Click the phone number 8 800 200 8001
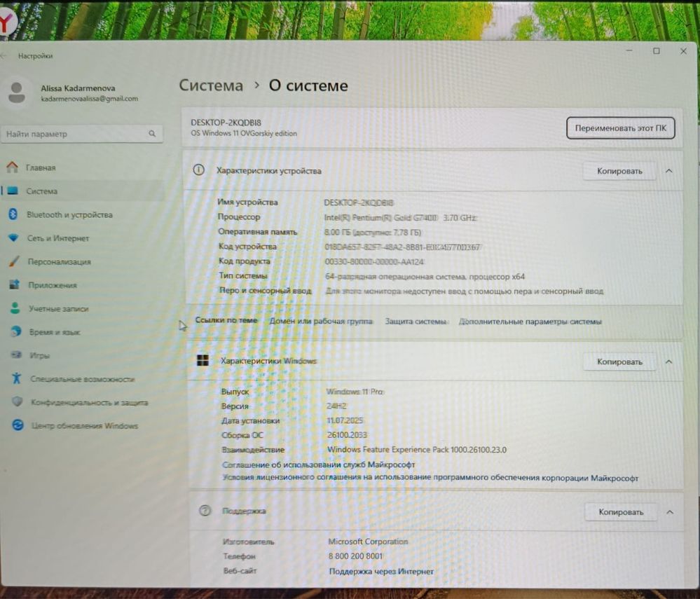 [x=355, y=556]
